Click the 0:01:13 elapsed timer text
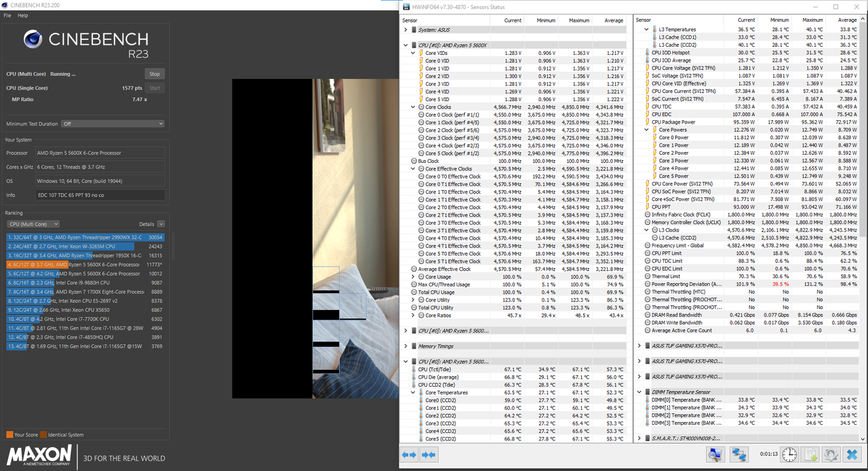Image resolution: width=868 pixels, height=471 pixels. (x=768, y=455)
